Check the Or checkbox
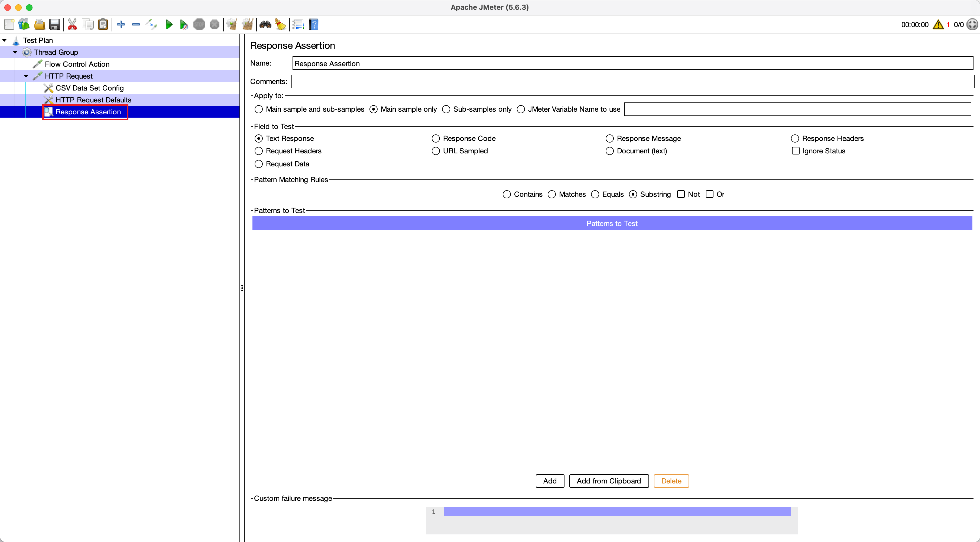The width and height of the screenshot is (980, 542). tap(709, 194)
